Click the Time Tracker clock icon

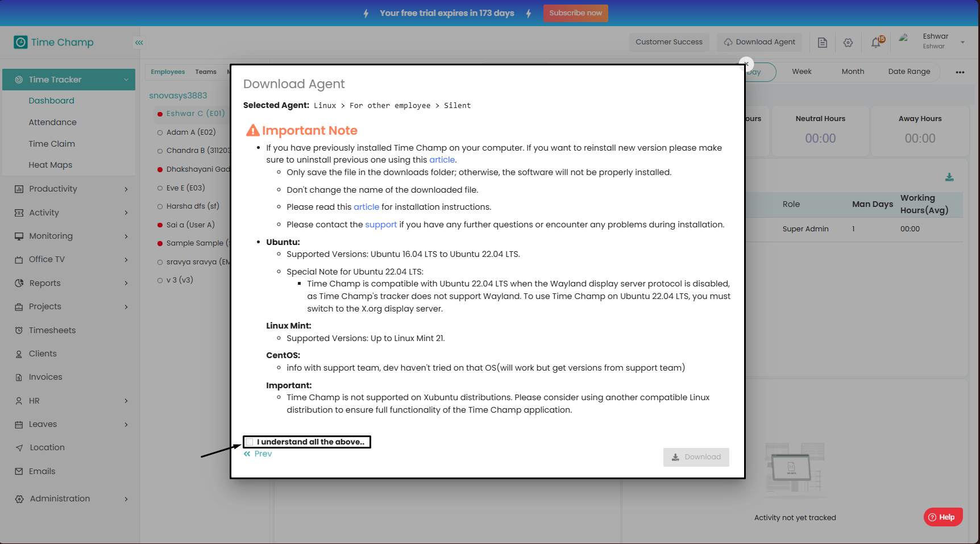pyautogui.click(x=19, y=80)
